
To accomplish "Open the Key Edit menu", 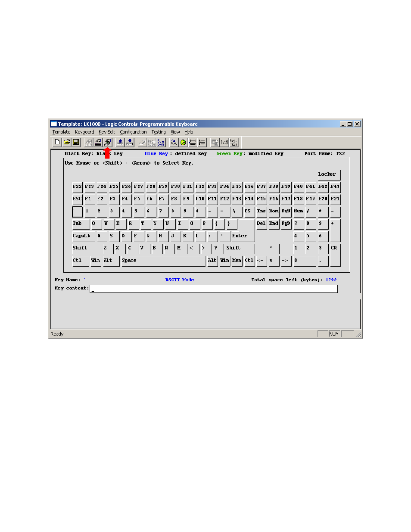I will [x=106, y=132].
